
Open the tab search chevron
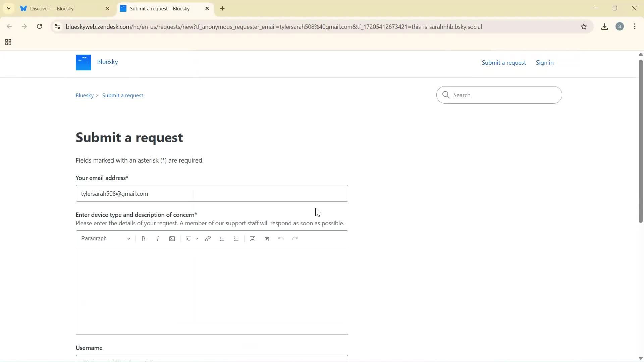tap(9, 8)
